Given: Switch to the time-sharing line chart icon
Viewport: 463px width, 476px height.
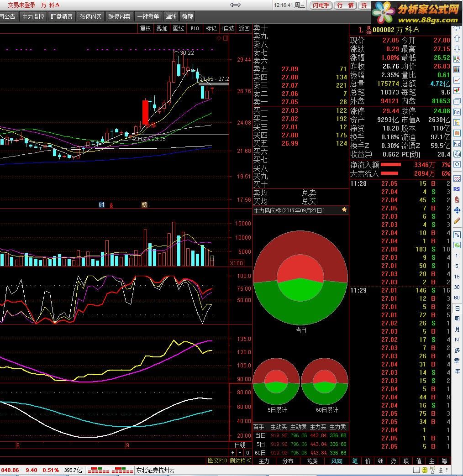Looking at the screenshot, I should [457, 80].
